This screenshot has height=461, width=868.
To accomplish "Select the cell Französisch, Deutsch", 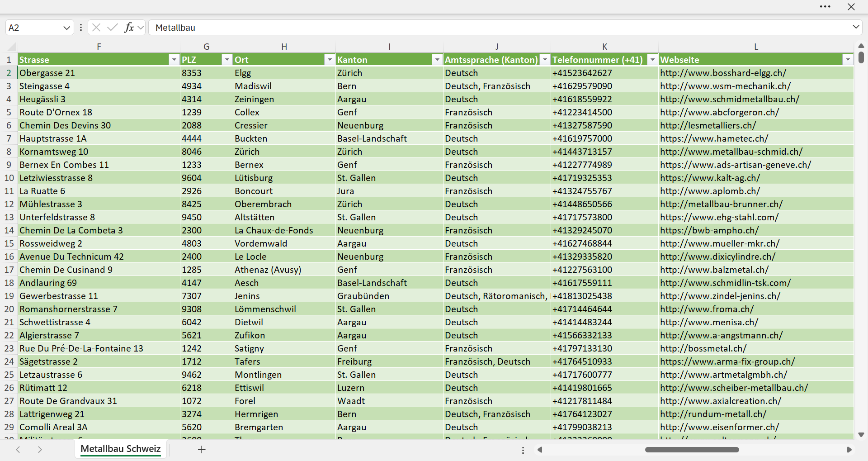I will 497,361.
